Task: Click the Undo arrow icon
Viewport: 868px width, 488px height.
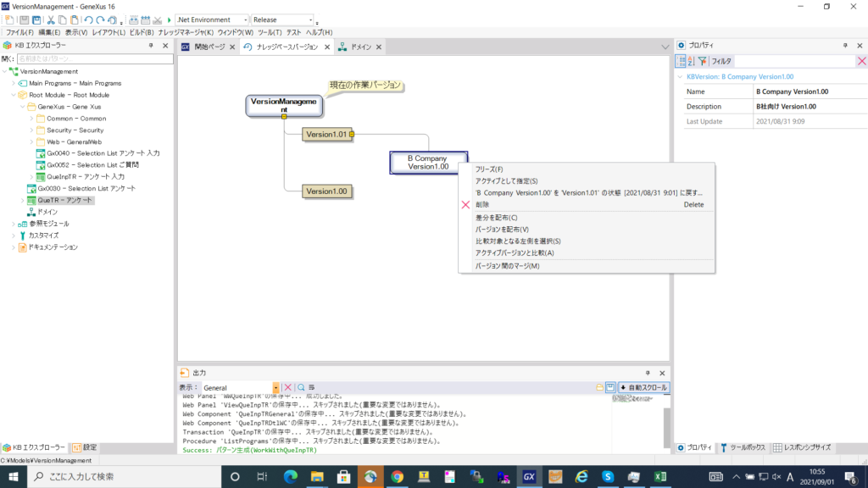Action: coord(88,20)
